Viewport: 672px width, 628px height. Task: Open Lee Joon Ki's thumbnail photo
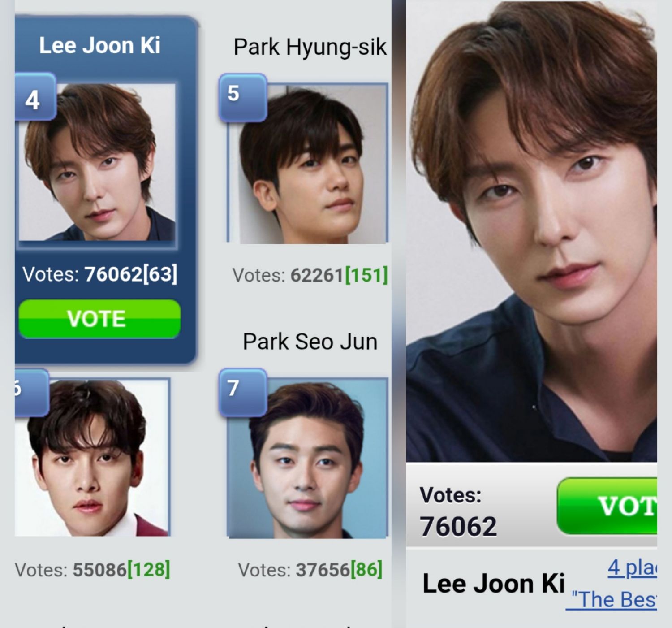tap(97, 162)
